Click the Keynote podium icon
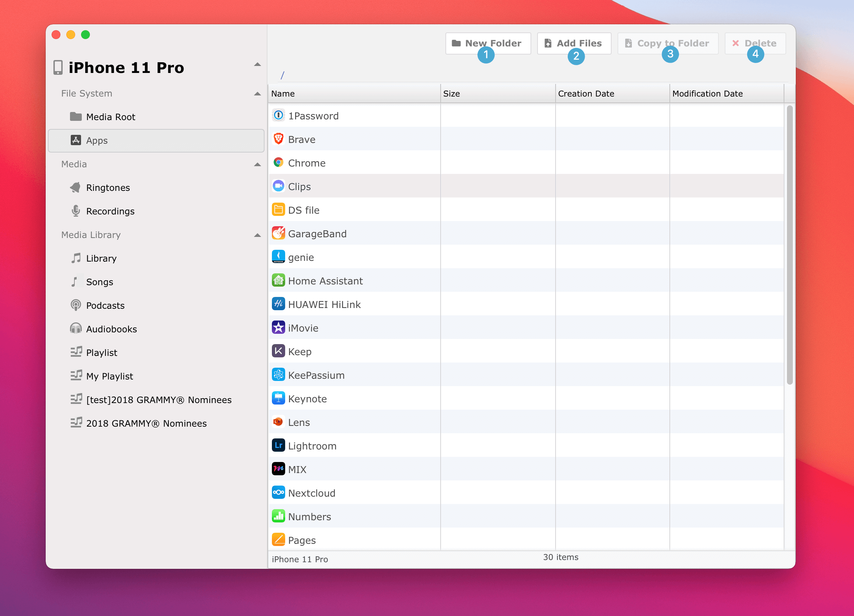The width and height of the screenshot is (854, 616). click(x=278, y=398)
